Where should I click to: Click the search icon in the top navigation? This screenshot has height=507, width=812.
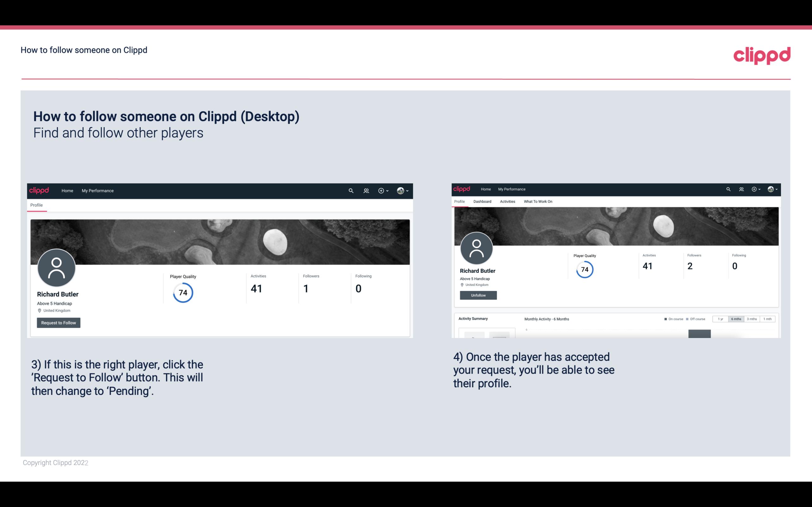click(351, 191)
